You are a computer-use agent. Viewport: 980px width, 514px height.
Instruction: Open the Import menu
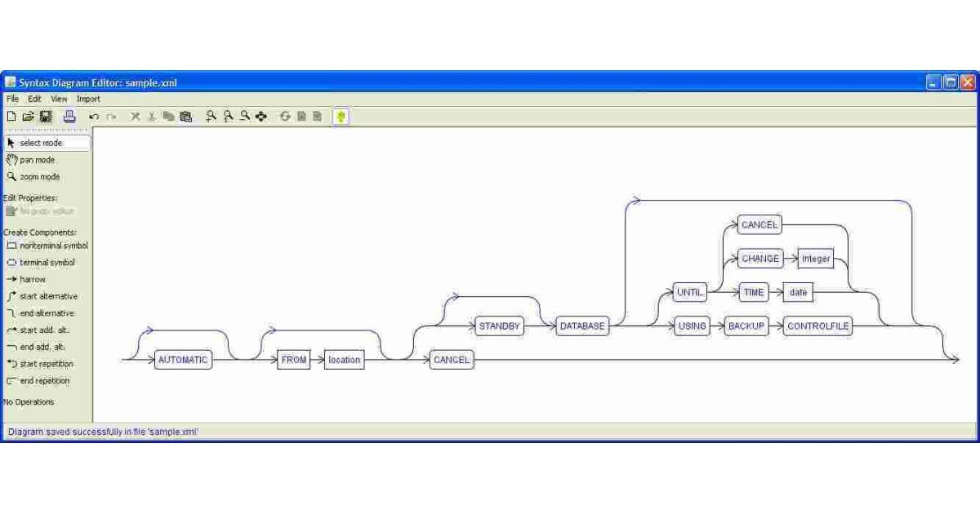88,99
